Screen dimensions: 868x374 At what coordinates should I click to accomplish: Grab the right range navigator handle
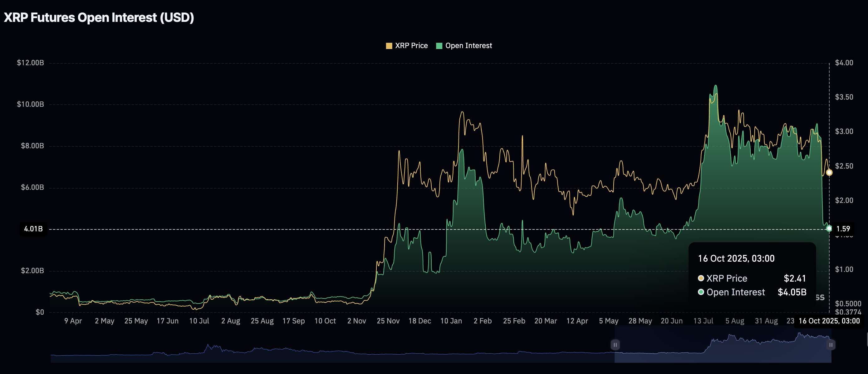pyautogui.click(x=831, y=345)
